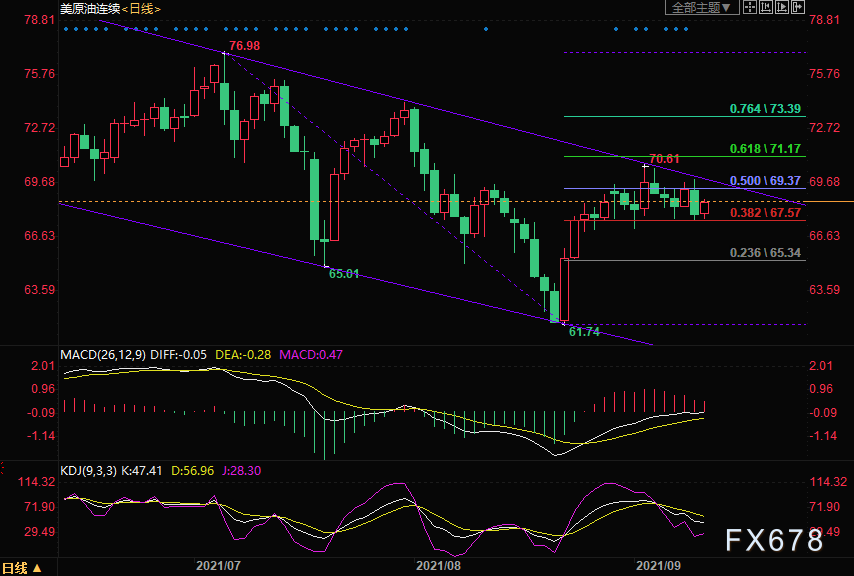Click the 76.98 high price label
The image size is (854, 576).
[245, 46]
